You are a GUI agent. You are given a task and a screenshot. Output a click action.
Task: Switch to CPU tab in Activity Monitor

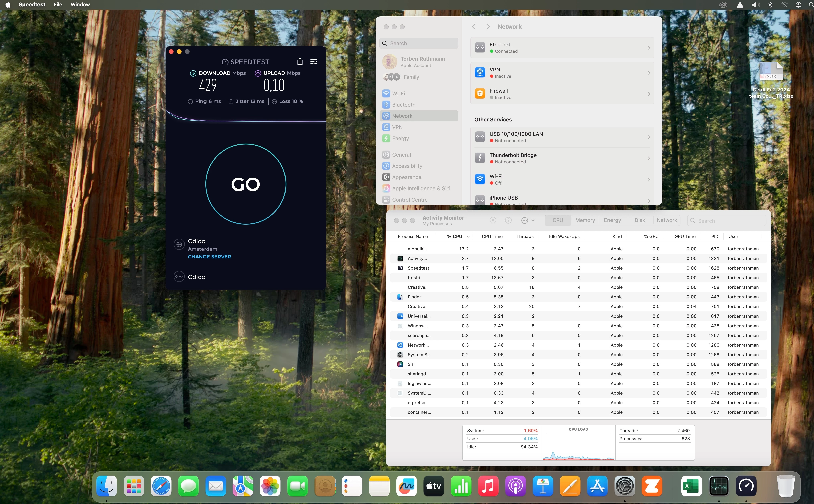(x=557, y=220)
